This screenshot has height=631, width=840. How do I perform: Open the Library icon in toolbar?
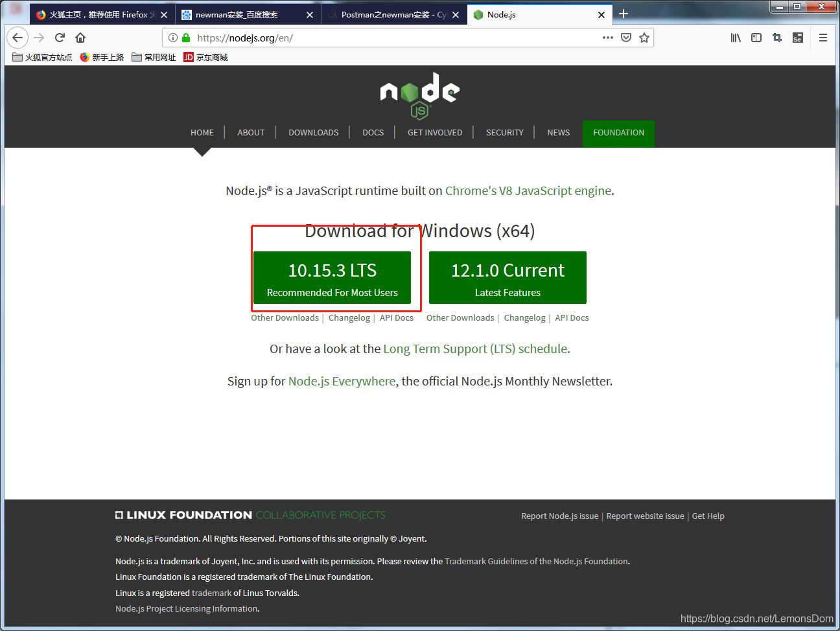(x=736, y=38)
